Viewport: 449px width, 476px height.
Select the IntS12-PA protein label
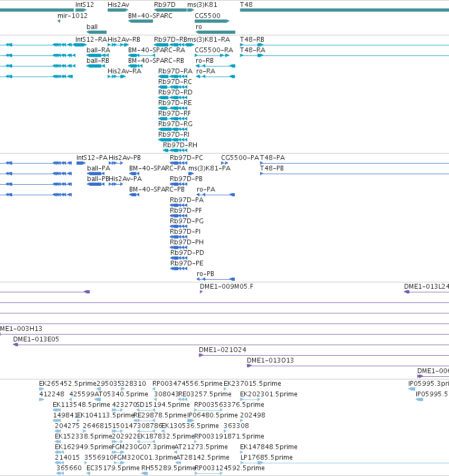[x=92, y=158]
